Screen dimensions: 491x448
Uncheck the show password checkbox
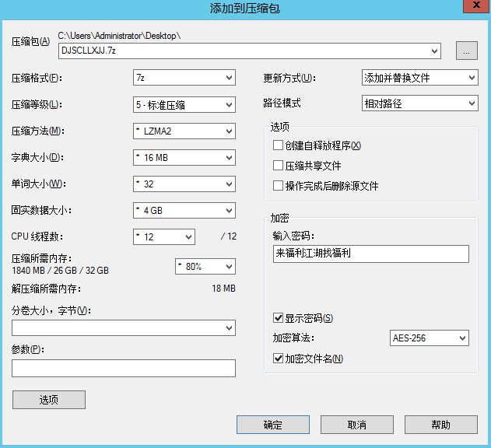coord(278,318)
